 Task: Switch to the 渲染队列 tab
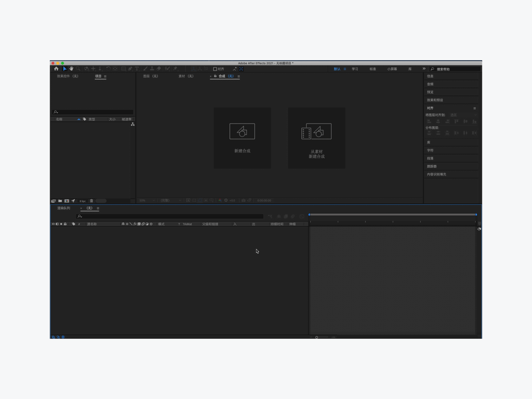[64, 208]
